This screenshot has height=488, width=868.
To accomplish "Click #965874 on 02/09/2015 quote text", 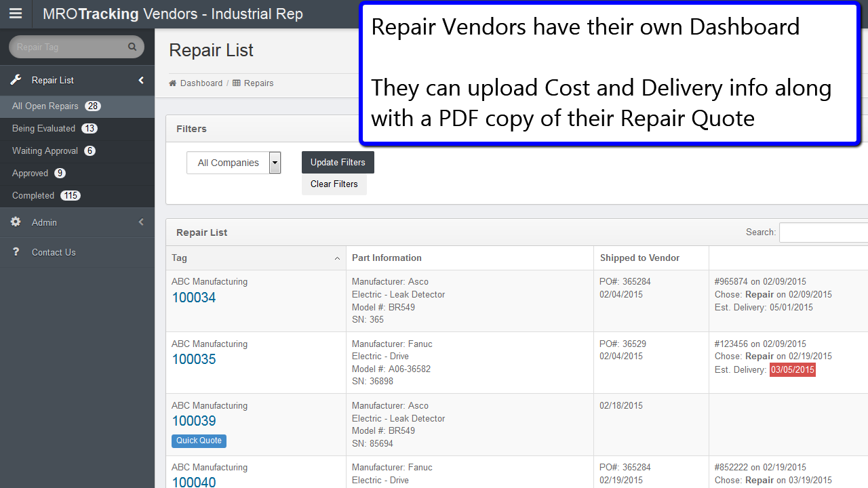I will (760, 281).
